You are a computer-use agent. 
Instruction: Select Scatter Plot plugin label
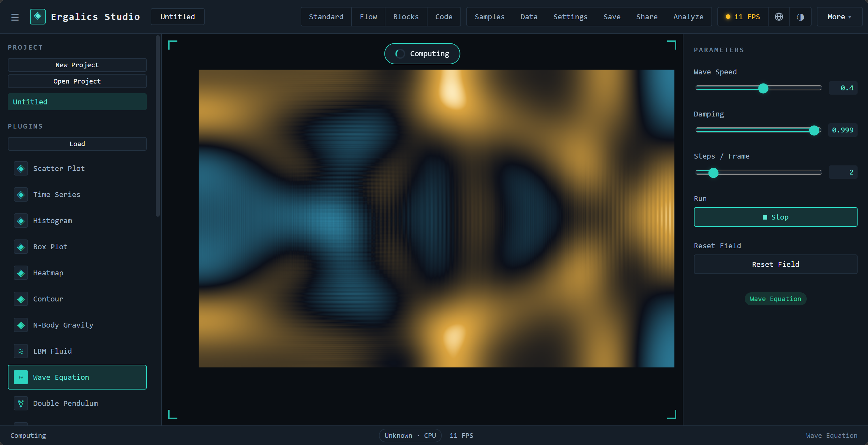59,169
